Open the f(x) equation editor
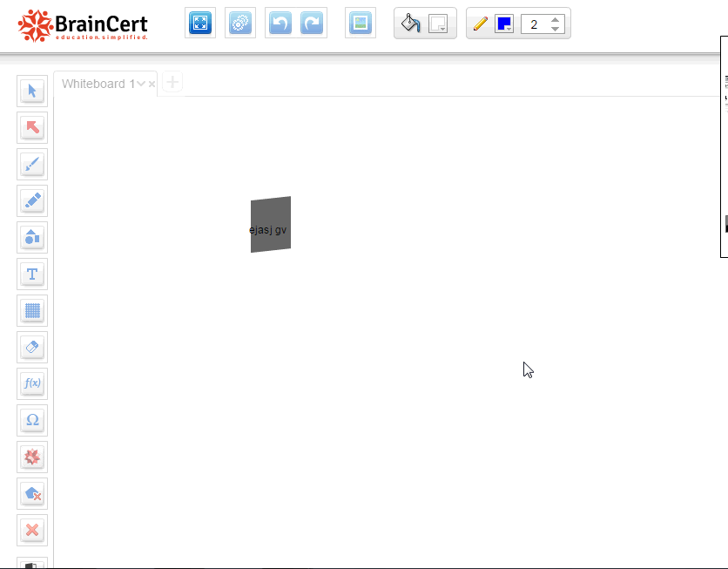The image size is (728, 569). pyautogui.click(x=32, y=383)
